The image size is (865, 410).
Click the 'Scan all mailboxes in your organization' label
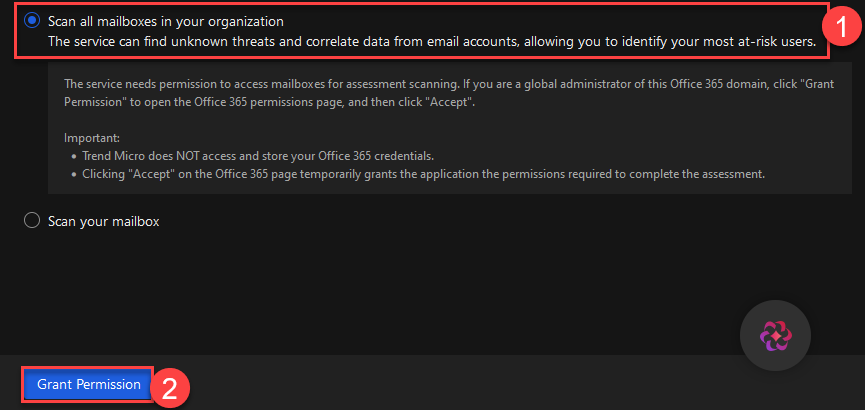[165, 22]
